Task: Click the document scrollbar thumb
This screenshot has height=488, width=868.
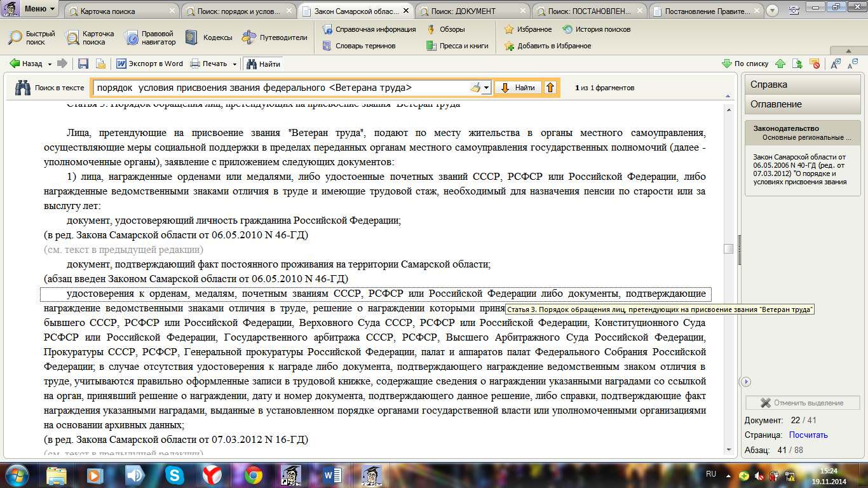Action: (728, 249)
